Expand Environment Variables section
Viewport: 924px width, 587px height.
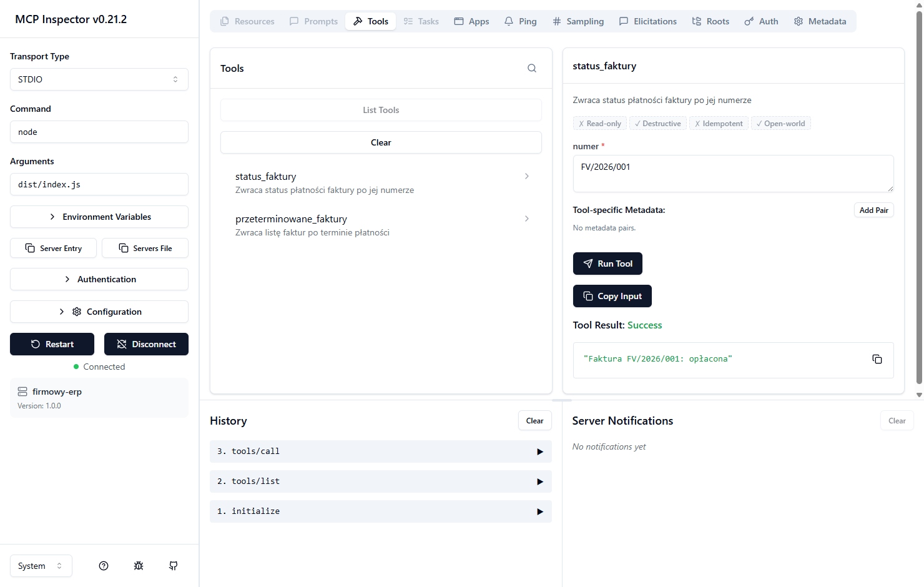coord(99,217)
